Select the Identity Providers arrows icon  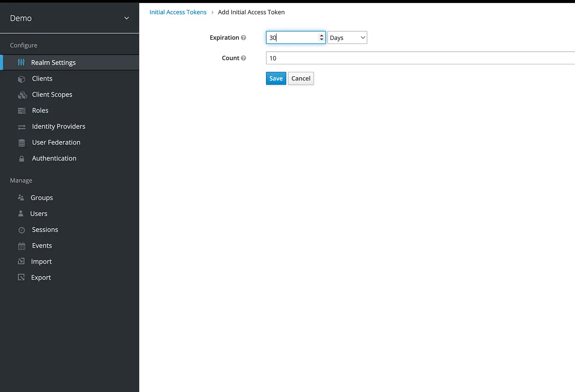22,126
